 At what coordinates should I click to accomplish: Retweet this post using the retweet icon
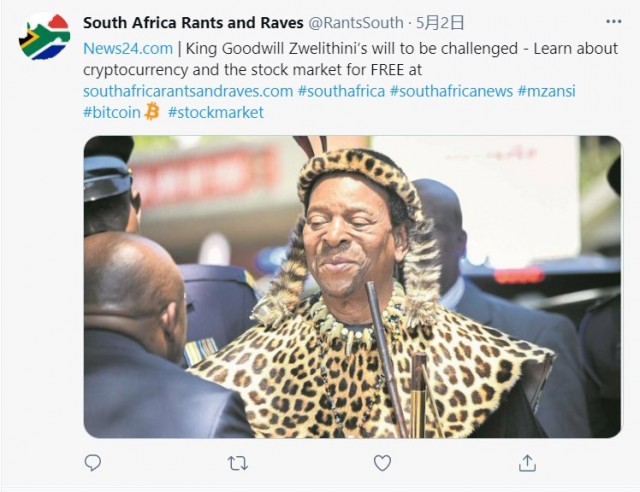coord(238,463)
